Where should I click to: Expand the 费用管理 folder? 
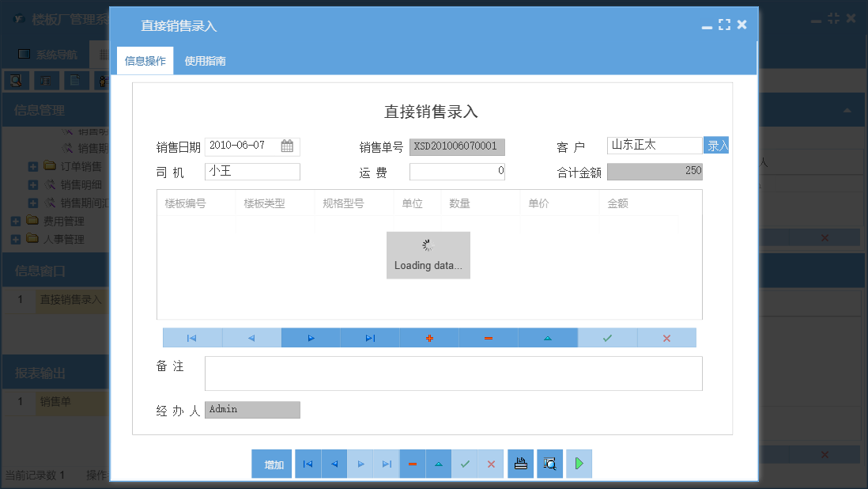(x=14, y=220)
